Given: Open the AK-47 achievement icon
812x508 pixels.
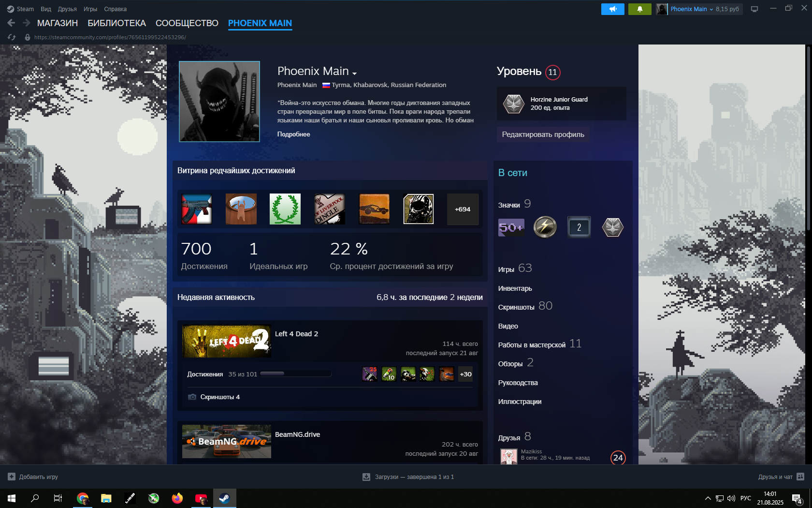Looking at the screenshot, I should (x=197, y=209).
